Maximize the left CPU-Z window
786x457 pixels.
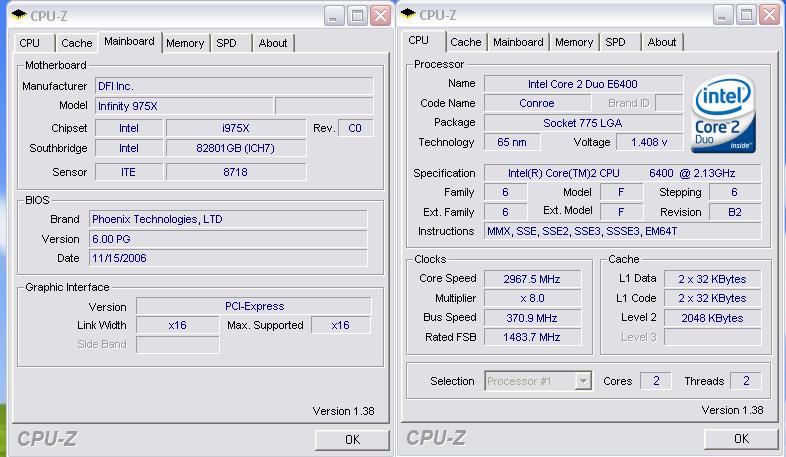click(357, 16)
